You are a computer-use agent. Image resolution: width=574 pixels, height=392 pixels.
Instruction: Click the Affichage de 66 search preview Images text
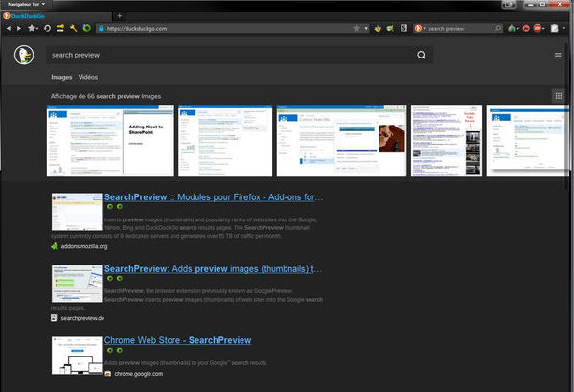105,96
